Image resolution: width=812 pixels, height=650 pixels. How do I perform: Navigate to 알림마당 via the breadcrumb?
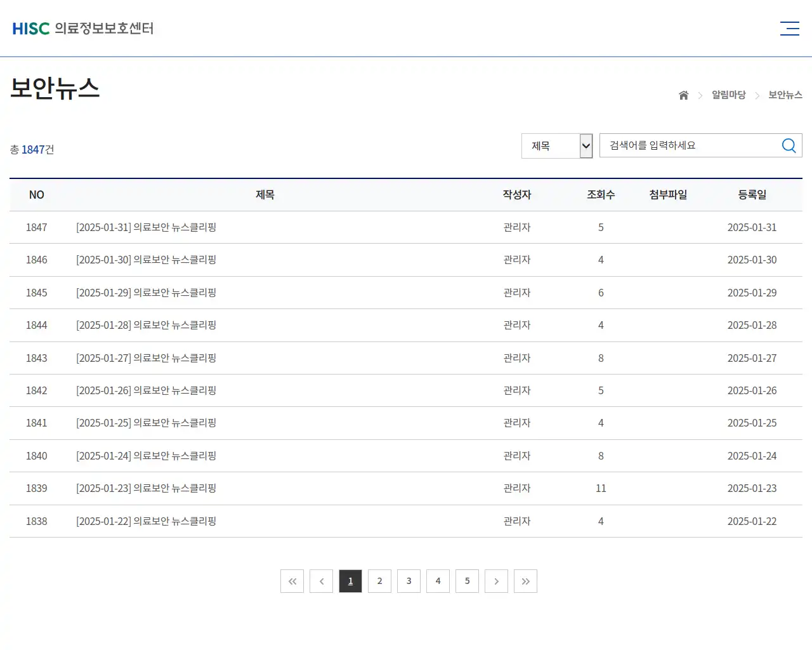point(728,95)
